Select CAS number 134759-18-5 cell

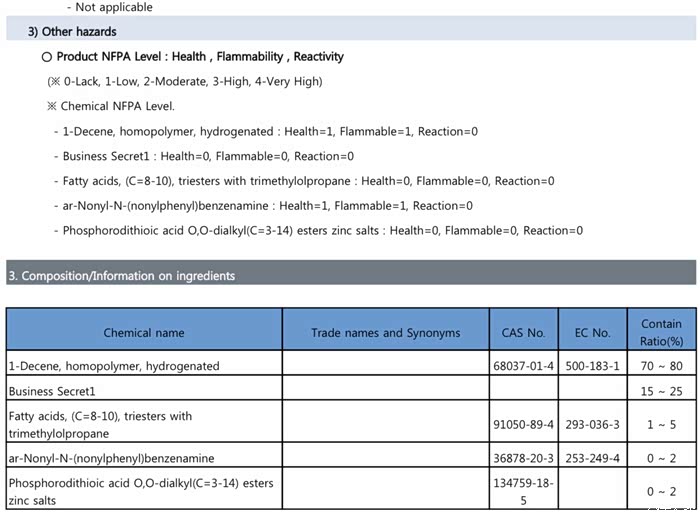point(523,491)
